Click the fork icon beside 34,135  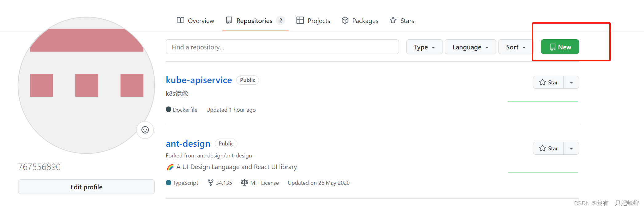click(x=211, y=183)
